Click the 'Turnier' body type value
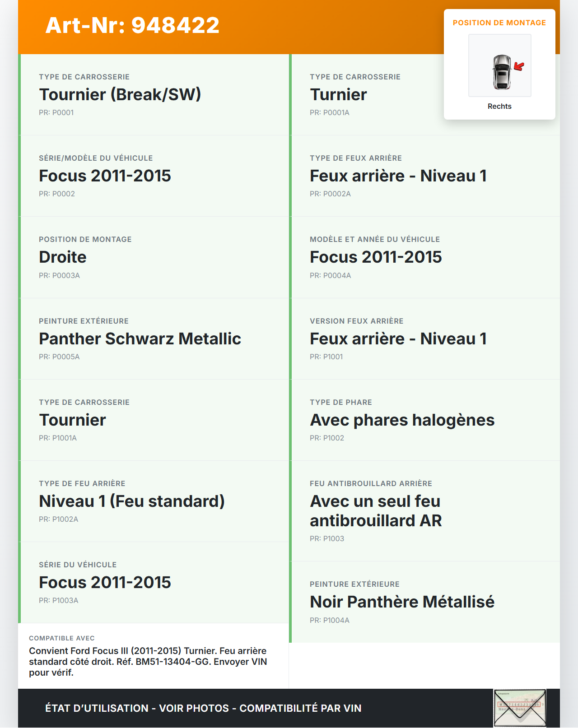Screen dimensions: 578x728 click(x=338, y=95)
